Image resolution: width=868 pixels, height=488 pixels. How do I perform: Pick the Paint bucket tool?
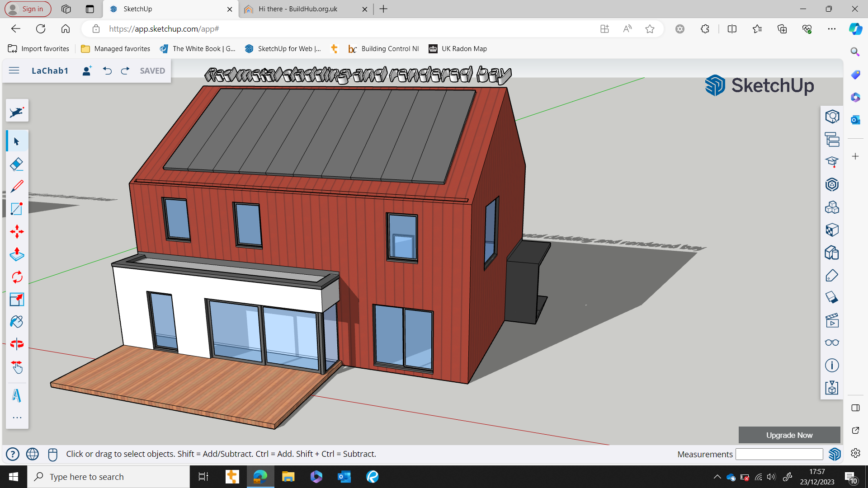click(17, 322)
